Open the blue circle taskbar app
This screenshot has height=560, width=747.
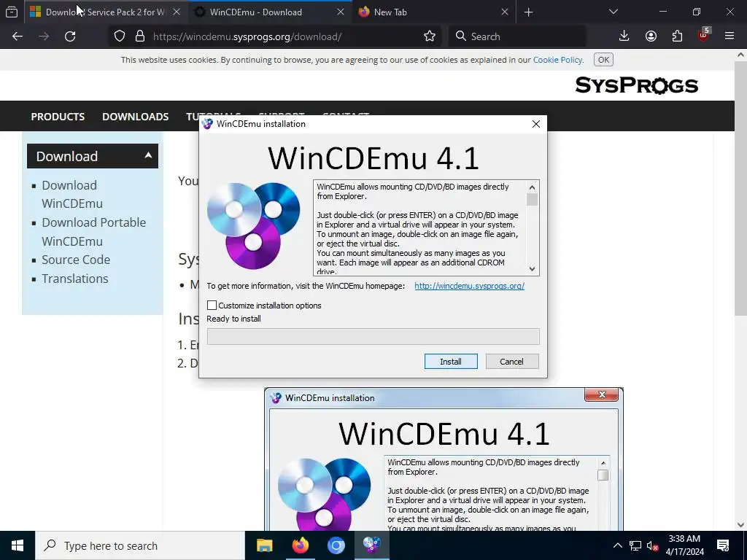pyautogui.click(x=336, y=545)
